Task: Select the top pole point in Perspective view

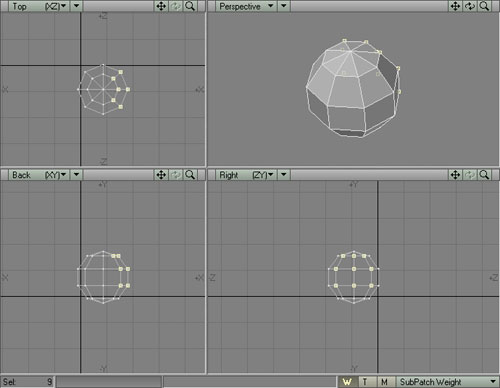Action: 351,51
